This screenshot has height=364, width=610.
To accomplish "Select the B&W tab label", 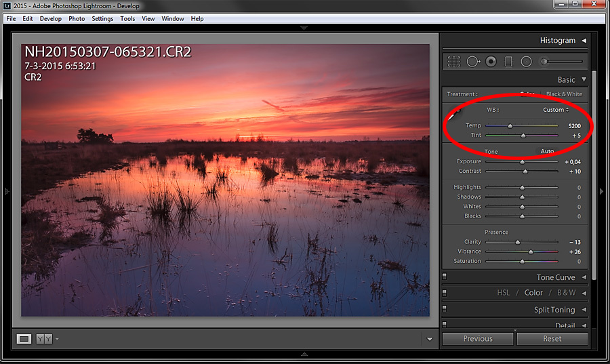I will [566, 293].
